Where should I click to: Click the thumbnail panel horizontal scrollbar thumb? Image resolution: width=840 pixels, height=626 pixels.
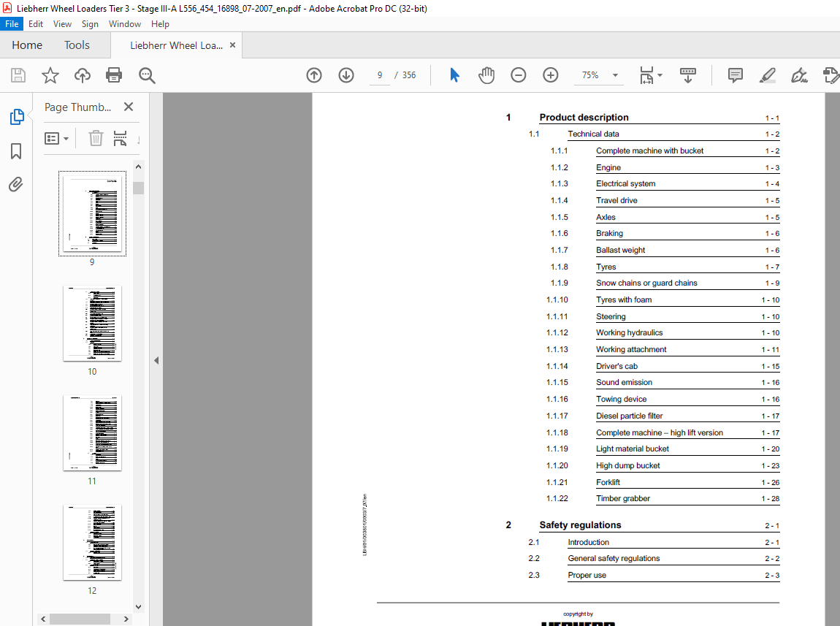[80, 619]
